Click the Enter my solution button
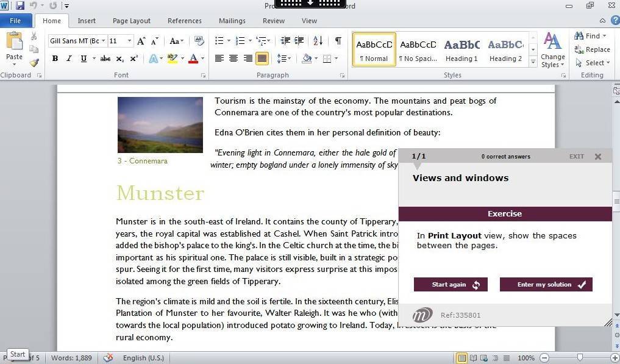Viewport: 620px width, 364px height. point(546,285)
